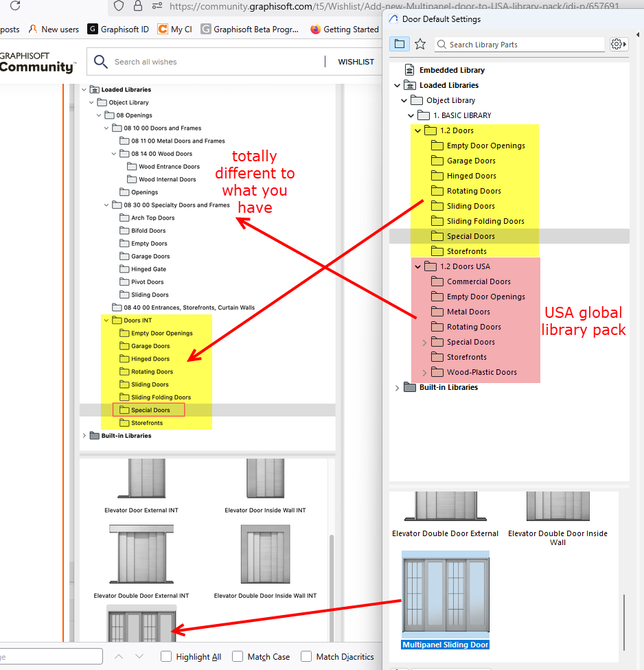The width and height of the screenshot is (644, 670).
Task: Click the Built-in Libraries library icon in settings
Action: point(410,387)
